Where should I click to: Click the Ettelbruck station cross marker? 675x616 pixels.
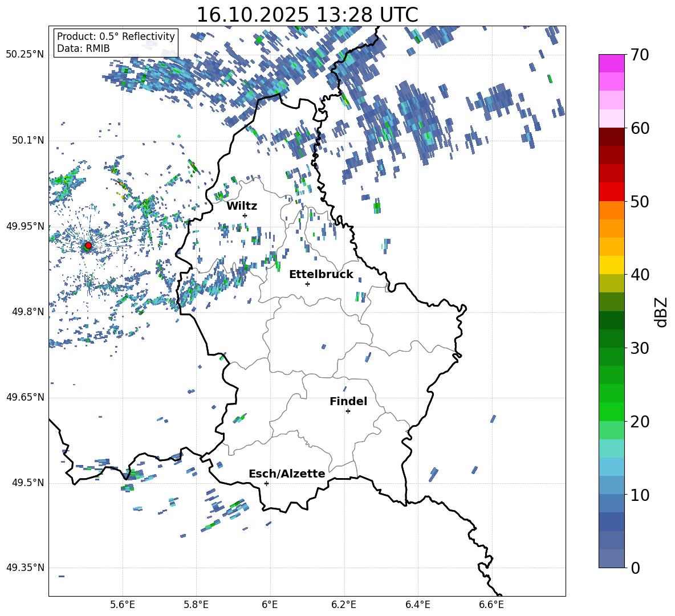(x=307, y=284)
